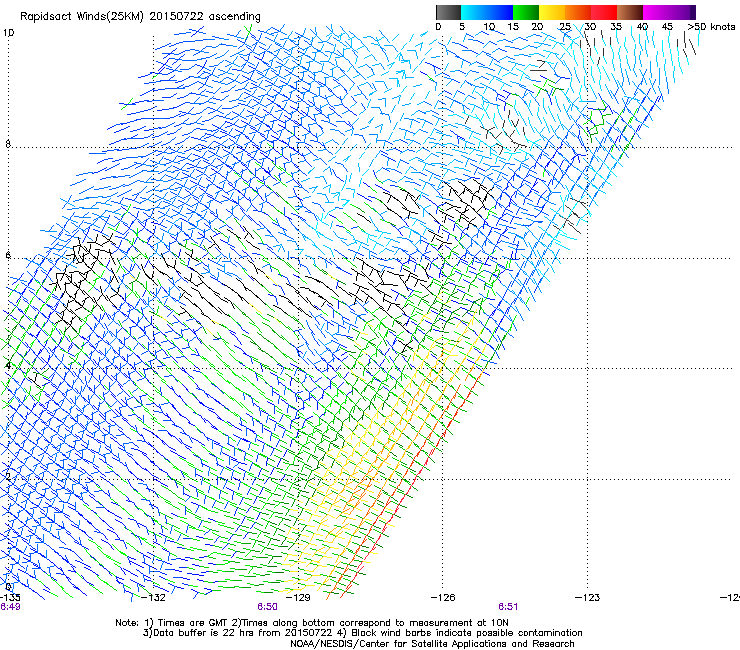Pick the red 30-35 knots legend segment

click(x=603, y=13)
